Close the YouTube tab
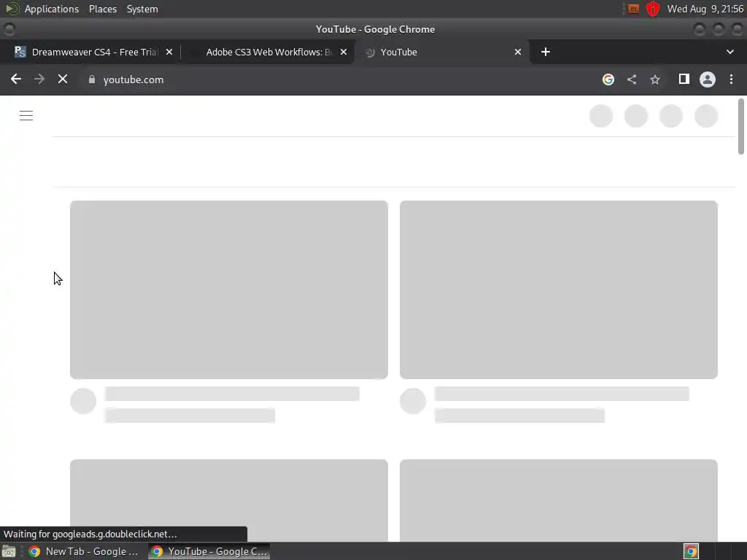 [518, 52]
